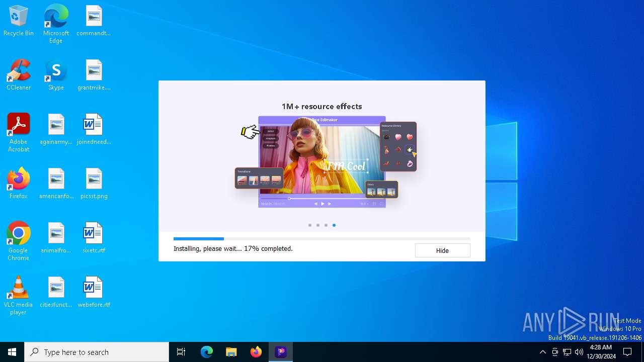Show hidden system tray icons
This screenshot has height=362, width=644.
(x=542, y=352)
